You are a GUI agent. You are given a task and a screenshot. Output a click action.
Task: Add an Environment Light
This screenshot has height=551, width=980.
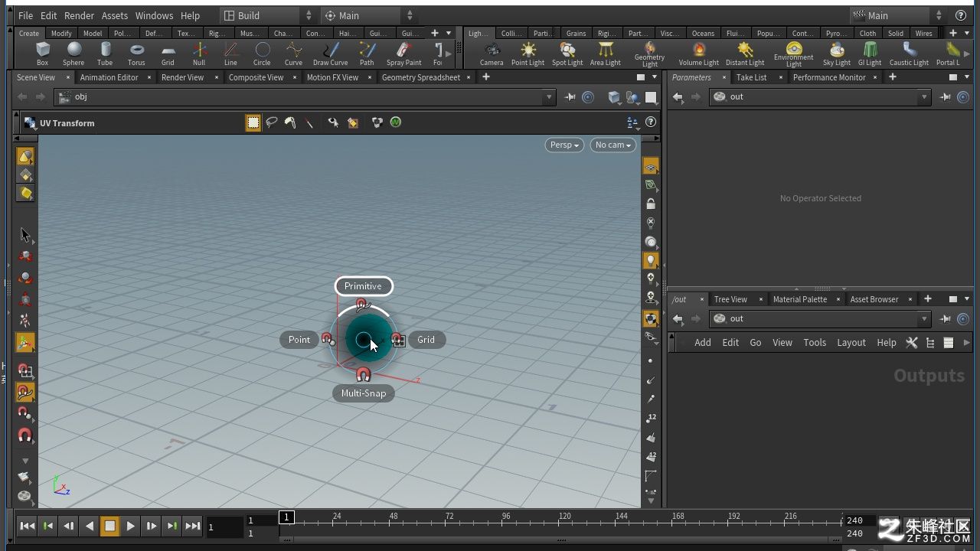click(x=793, y=55)
